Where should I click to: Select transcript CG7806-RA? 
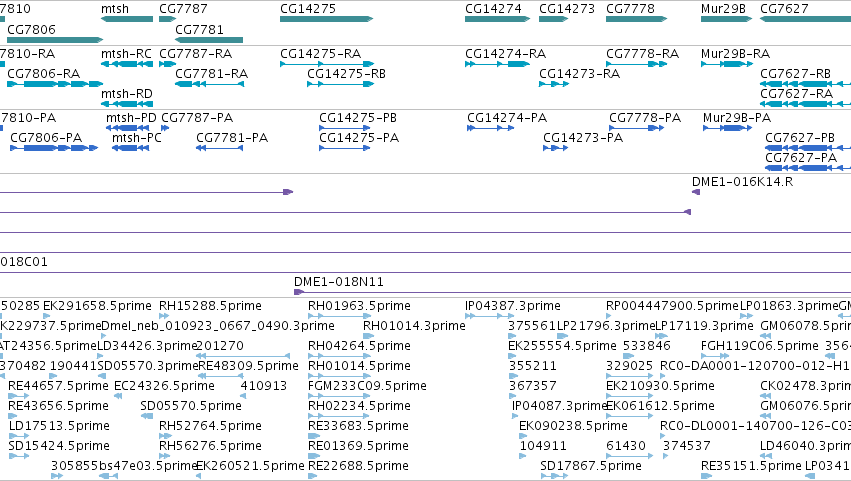click(55, 84)
